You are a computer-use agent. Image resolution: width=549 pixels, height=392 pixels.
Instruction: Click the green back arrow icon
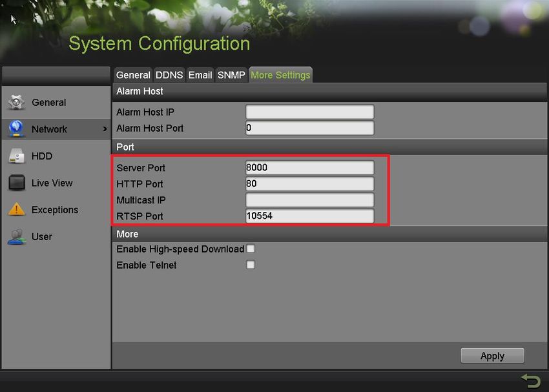(530, 380)
